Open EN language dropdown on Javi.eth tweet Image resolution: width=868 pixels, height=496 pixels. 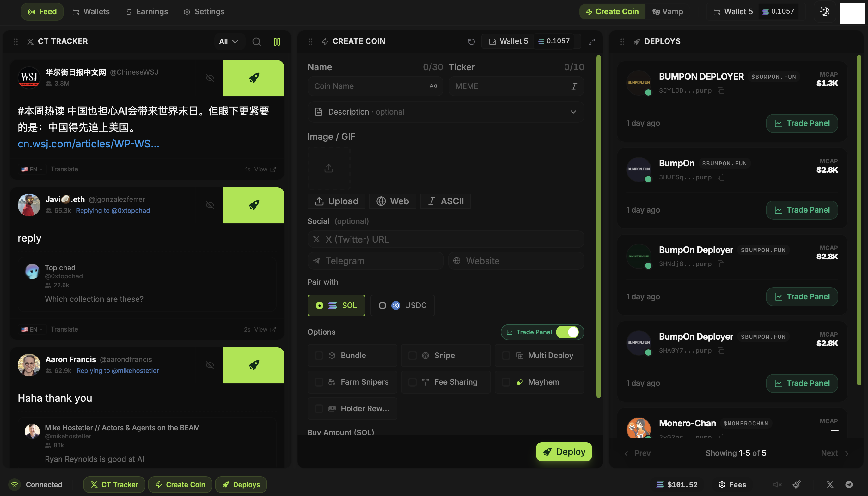click(32, 329)
